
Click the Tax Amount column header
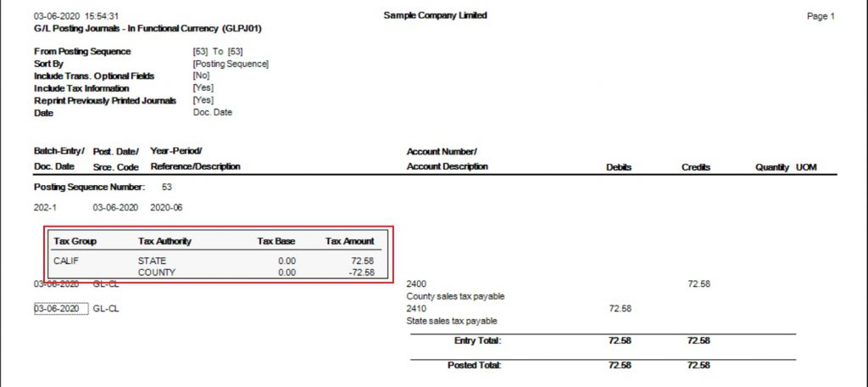350,241
